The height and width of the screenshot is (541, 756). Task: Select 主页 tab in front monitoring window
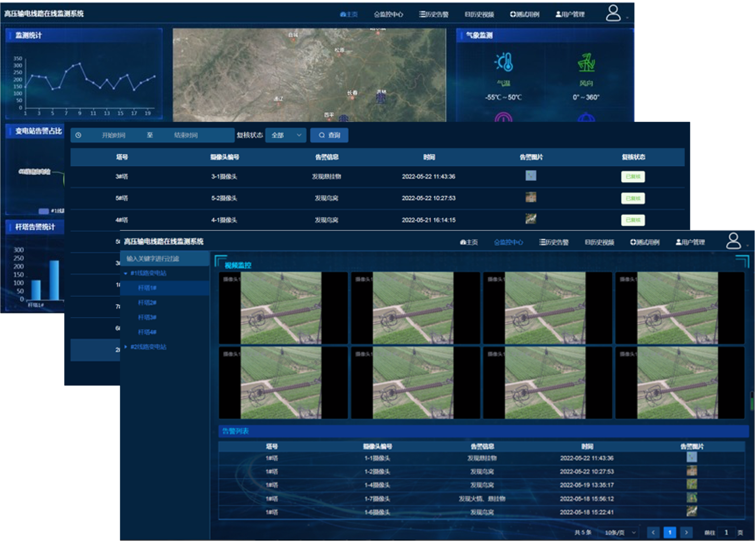tap(469, 242)
